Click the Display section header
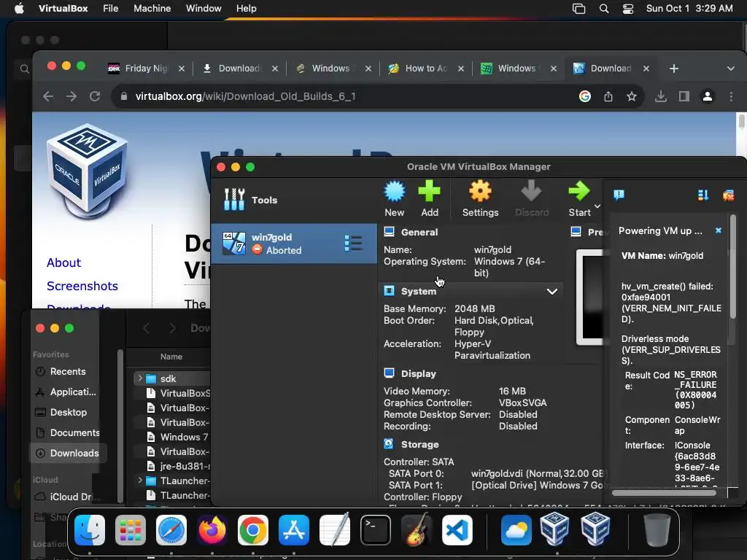Viewport: 747px width, 560px height. point(418,374)
